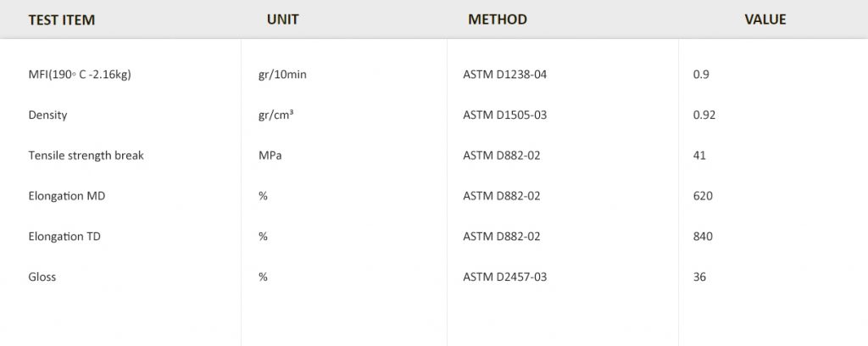Click the Elongation MD value 620

[703, 196]
